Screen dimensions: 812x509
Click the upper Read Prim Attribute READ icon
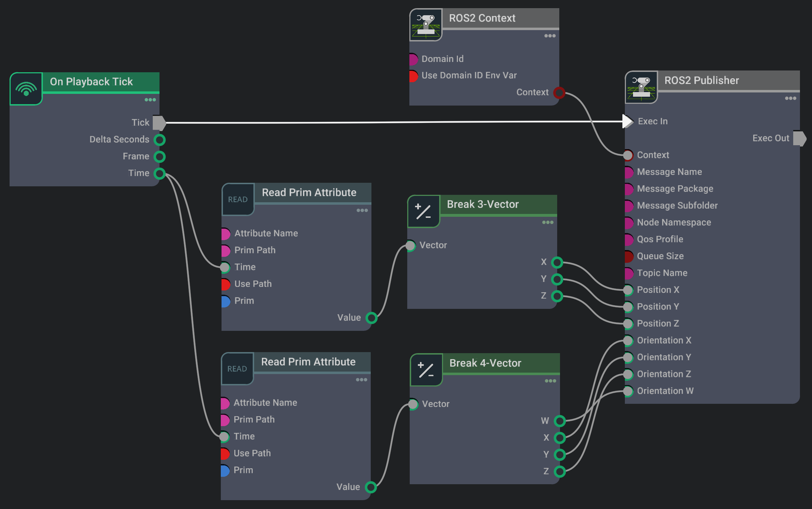(238, 199)
